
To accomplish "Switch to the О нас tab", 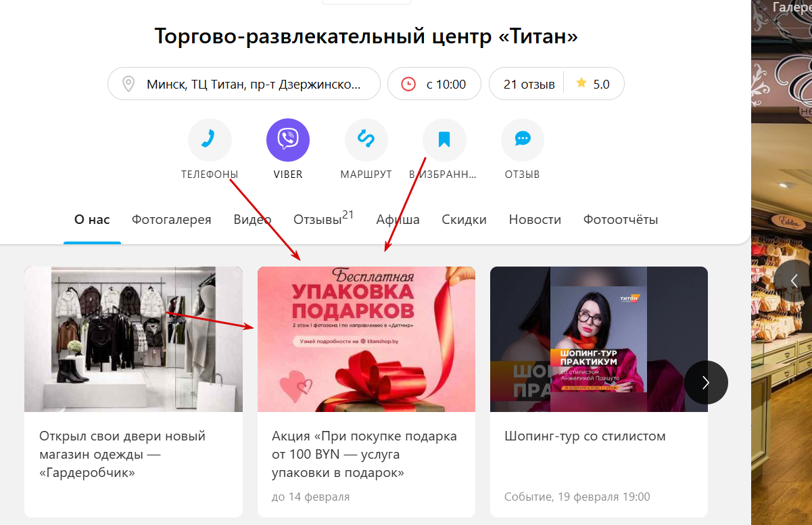I will pyautogui.click(x=92, y=219).
